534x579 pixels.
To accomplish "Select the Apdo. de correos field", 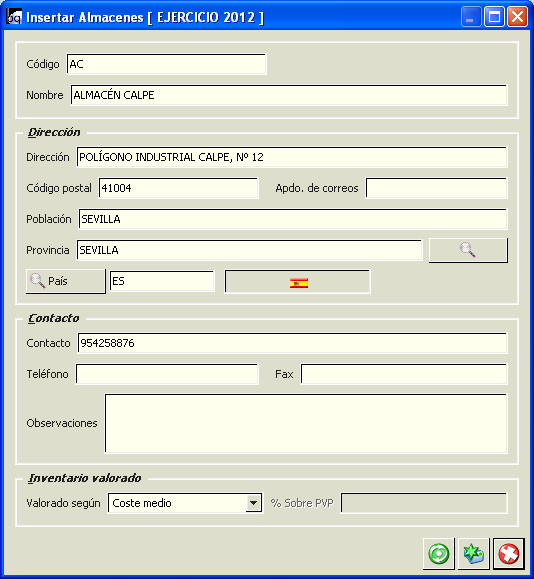I will 437,188.
